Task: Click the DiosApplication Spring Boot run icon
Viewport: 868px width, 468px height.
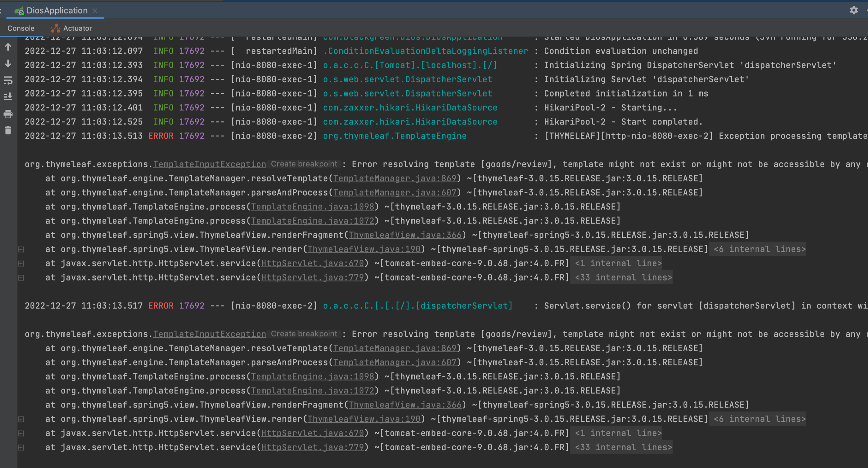Action: (19, 11)
